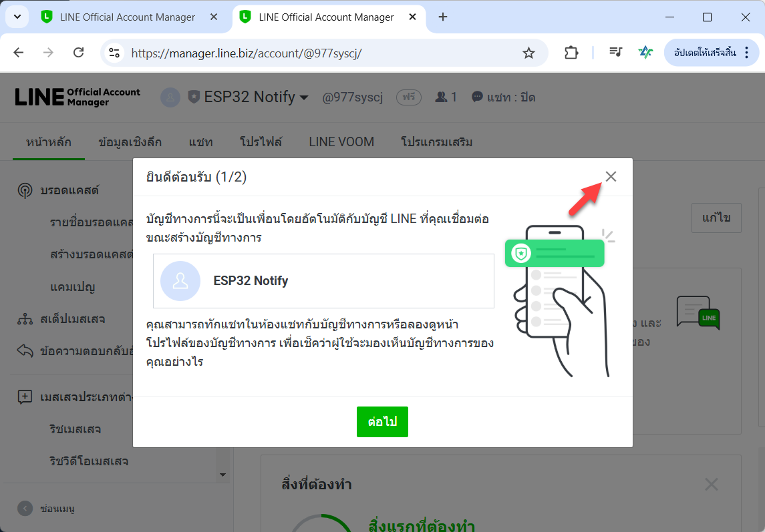
Task: Click the green ต่อไป button
Action: click(x=382, y=422)
